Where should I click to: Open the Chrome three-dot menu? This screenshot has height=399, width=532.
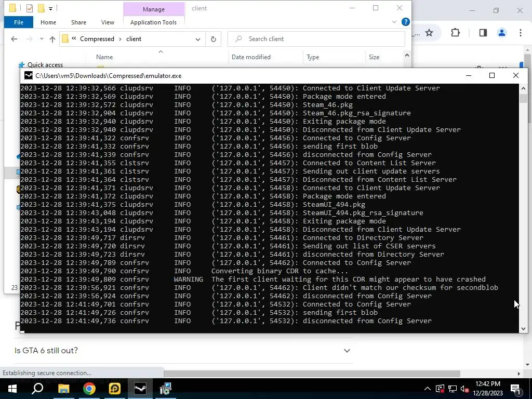coord(520,33)
